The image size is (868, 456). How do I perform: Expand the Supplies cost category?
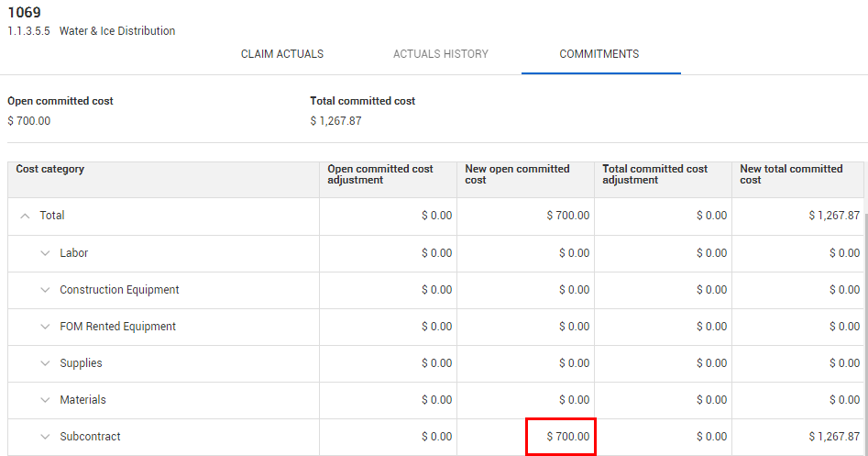[45, 363]
